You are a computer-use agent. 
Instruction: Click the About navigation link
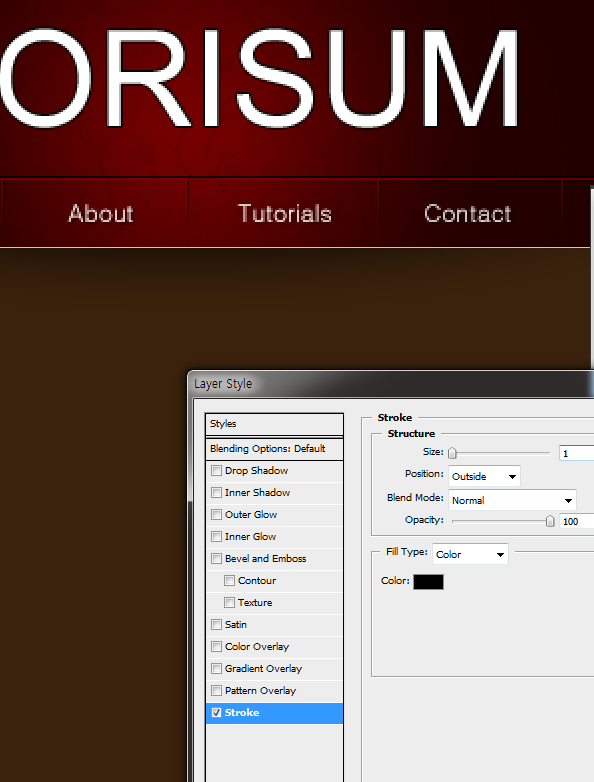point(101,213)
